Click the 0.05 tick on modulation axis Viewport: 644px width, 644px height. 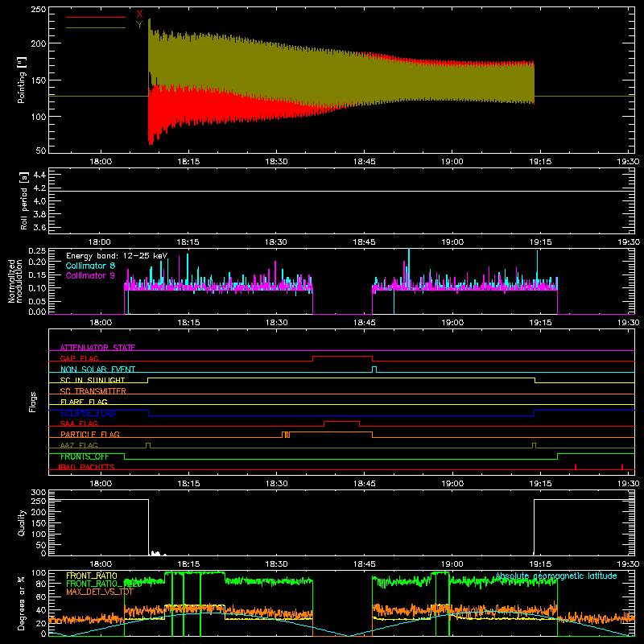[37, 301]
